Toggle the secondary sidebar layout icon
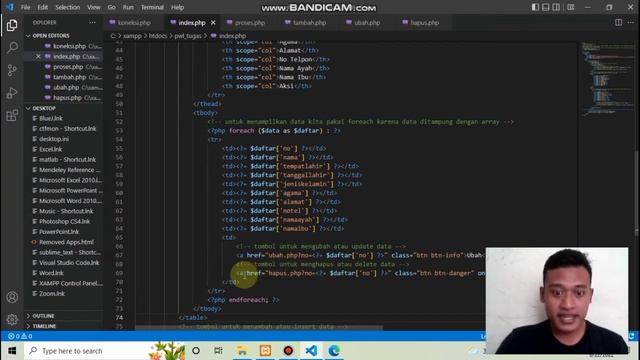 [556, 7]
